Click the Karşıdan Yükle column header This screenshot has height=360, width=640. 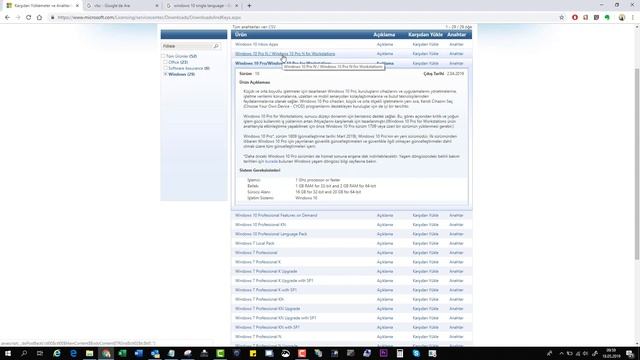click(x=425, y=35)
